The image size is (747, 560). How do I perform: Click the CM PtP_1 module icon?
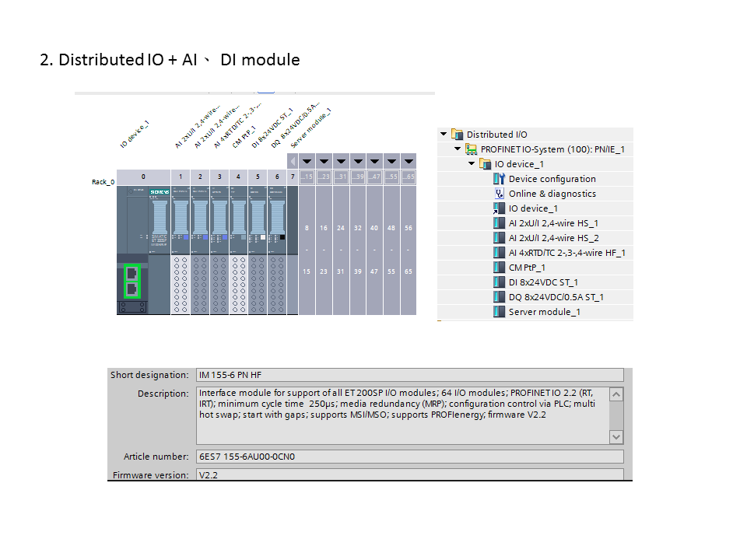click(x=499, y=267)
